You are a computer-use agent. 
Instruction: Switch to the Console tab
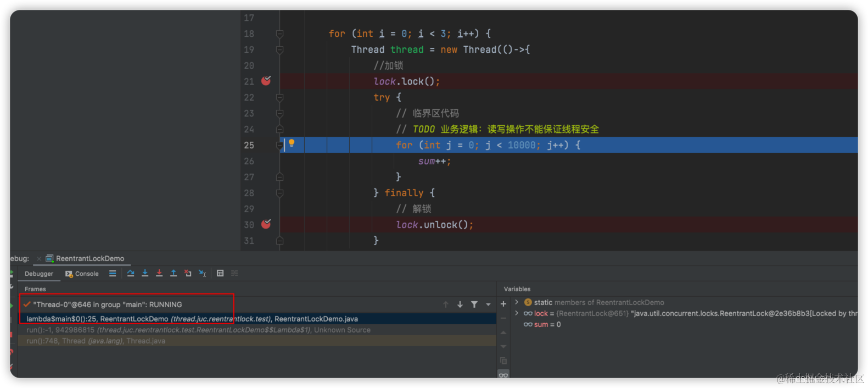82,274
